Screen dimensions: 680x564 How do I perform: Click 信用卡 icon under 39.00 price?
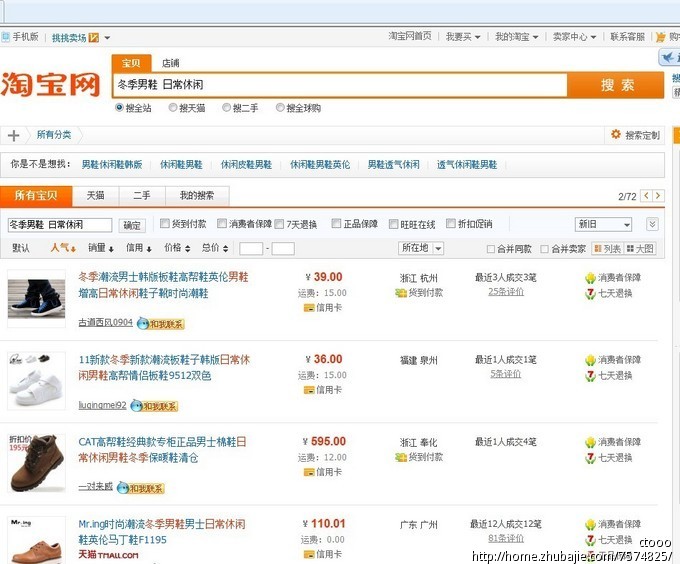click(x=309, y=308)
